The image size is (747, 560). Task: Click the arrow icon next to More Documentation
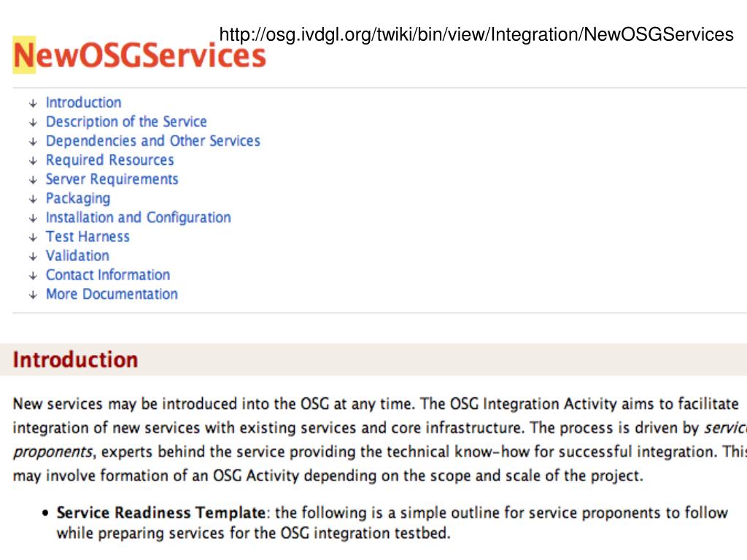[33, 295]
